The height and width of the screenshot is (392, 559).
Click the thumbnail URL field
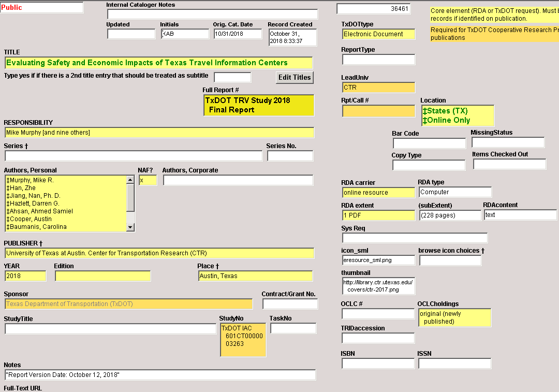tap(378, 286)
